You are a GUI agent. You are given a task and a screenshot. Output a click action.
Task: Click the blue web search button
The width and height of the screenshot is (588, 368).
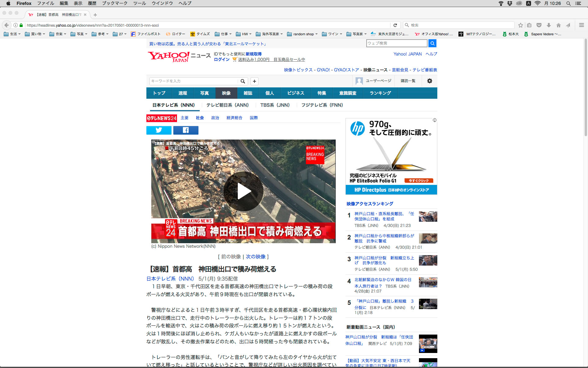click(432, 44)
